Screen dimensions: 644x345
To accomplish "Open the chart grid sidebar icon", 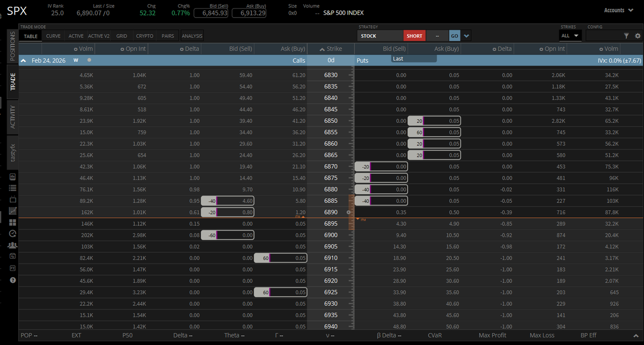I will coord(12,210).
